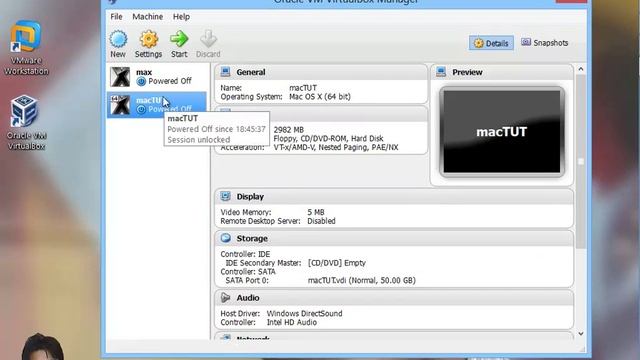Select the max VM's OS icon
Screen dimensions: 640x360
(120, 77)
